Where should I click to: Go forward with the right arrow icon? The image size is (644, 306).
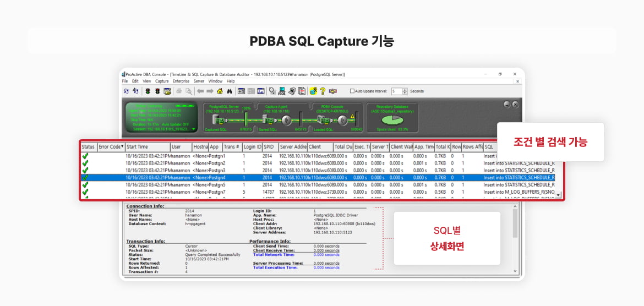point(210,91)
